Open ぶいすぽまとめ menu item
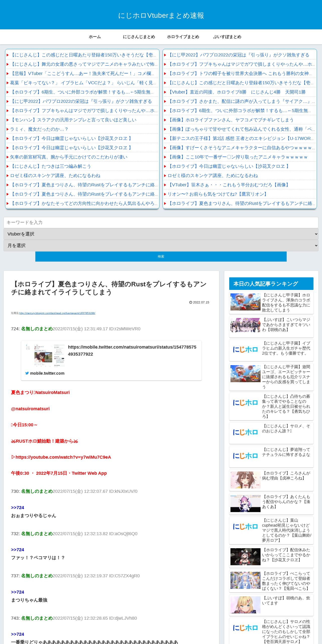 click(227, 37)
